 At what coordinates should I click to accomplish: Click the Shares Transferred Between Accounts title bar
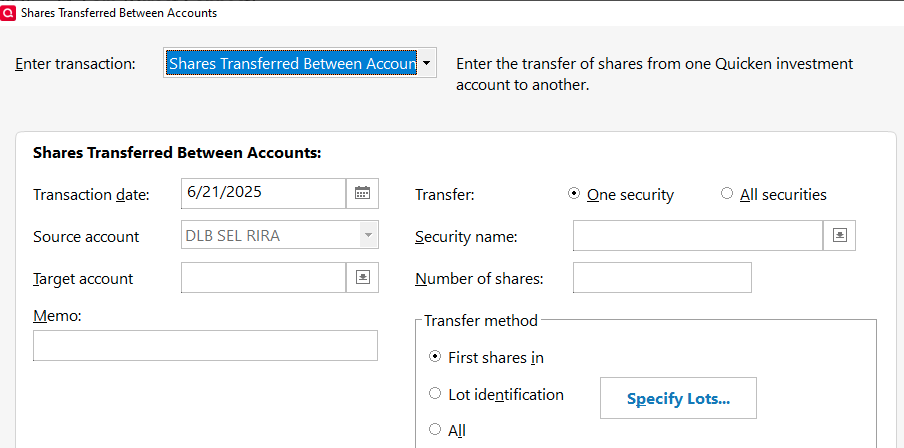pyautogui.click(x=450, y=13)
